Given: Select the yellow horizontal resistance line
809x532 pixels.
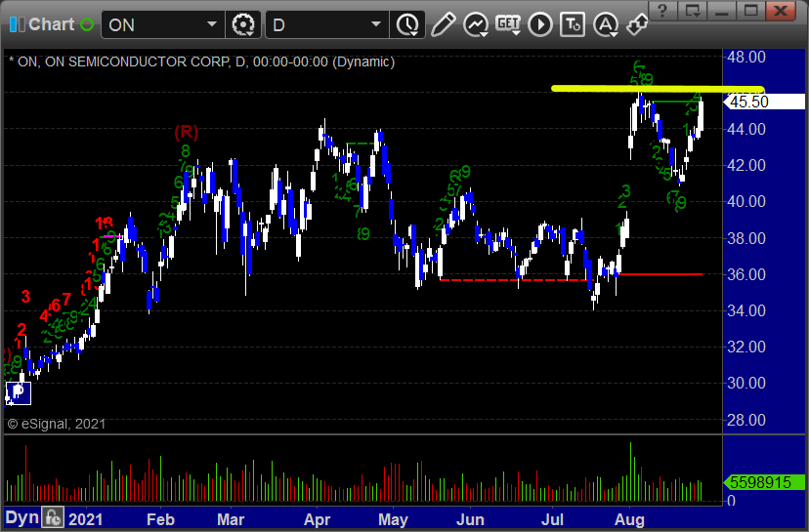Looking at the screenshot, I should 658,89.
